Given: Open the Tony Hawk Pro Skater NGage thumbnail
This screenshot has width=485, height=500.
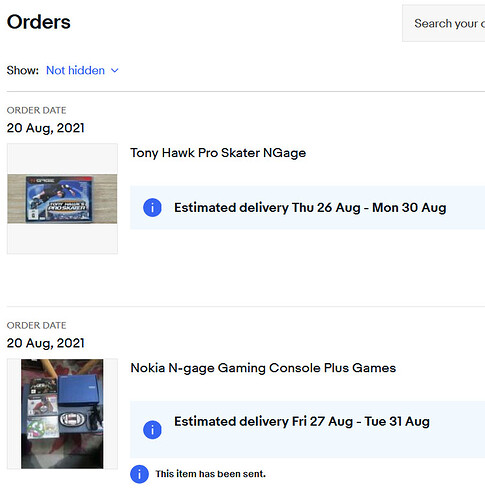Looking at the screenshot, I should 62,199.
